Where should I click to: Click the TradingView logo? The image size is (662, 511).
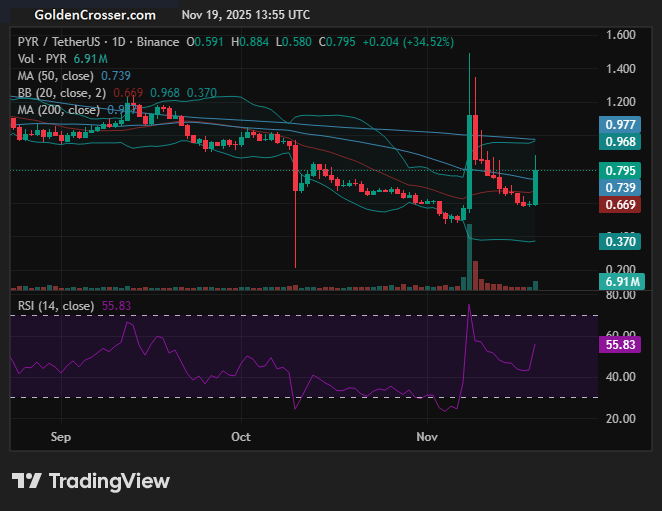[90, 481]
